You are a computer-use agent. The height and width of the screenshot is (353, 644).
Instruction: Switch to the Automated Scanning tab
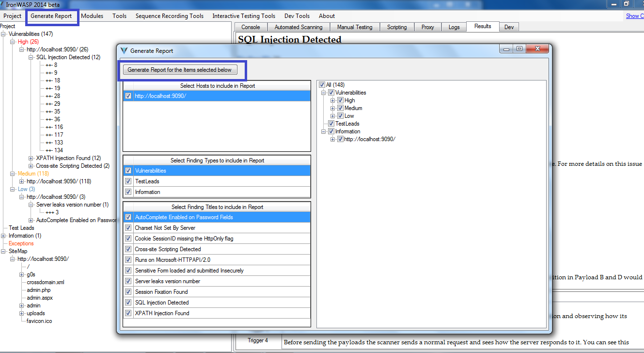[x=298, y=27]
